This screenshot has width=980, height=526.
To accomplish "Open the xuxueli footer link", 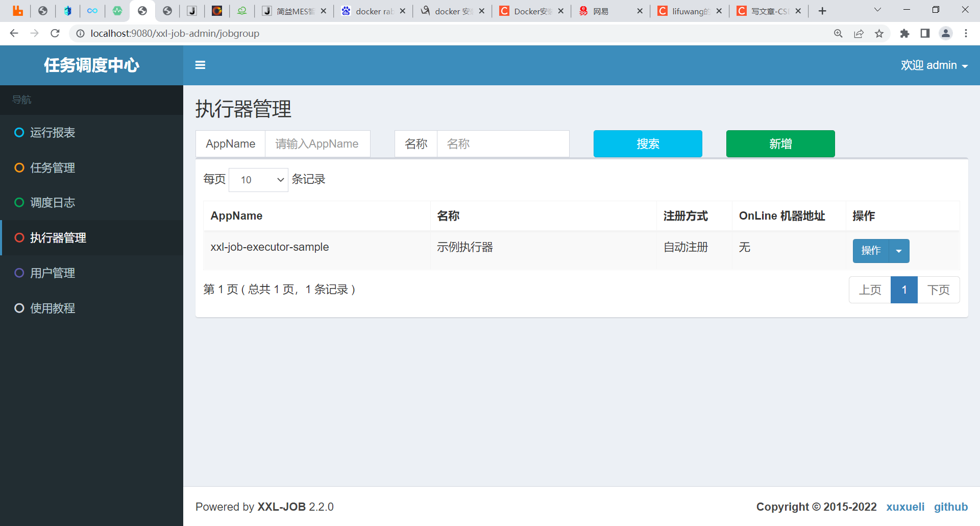I will 905,507.
